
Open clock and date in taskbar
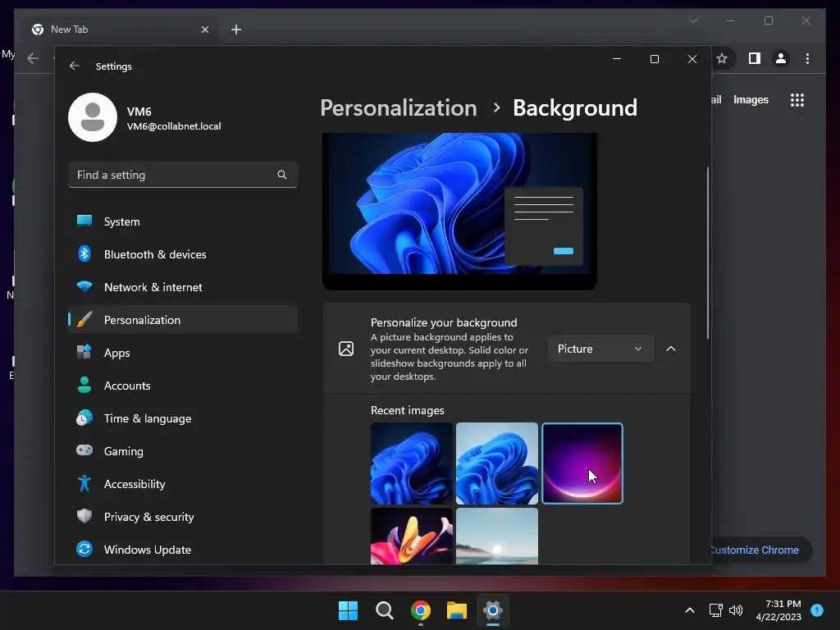[x=778, y=610]
